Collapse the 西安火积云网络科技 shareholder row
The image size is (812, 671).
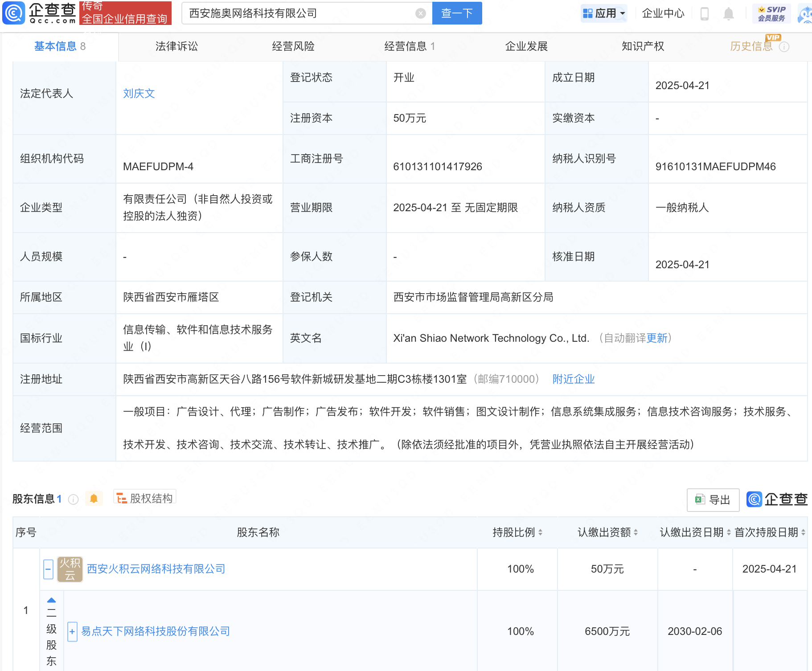tap(49, 569)
